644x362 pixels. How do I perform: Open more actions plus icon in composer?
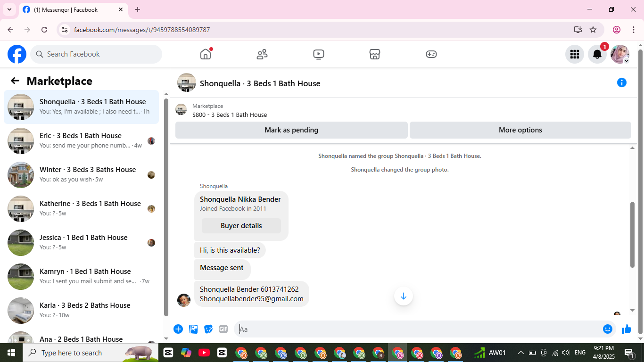coord(178,329)
